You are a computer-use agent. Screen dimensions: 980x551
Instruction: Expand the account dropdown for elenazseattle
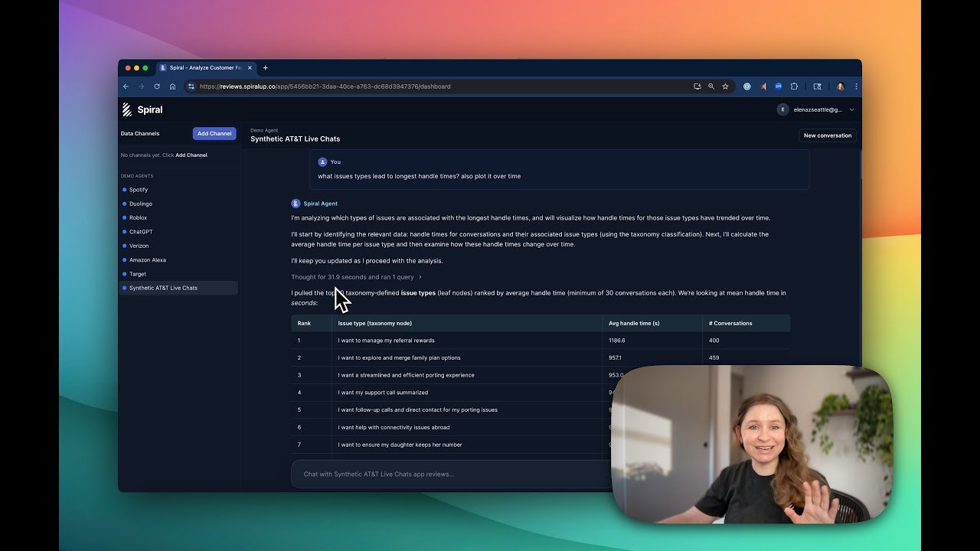pyautogui.click(x=851, y=109)
